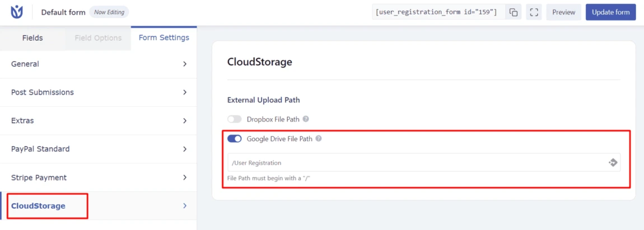The image size is (644, 230).
Task: Click the Default form title
Action: click(63, 12)
